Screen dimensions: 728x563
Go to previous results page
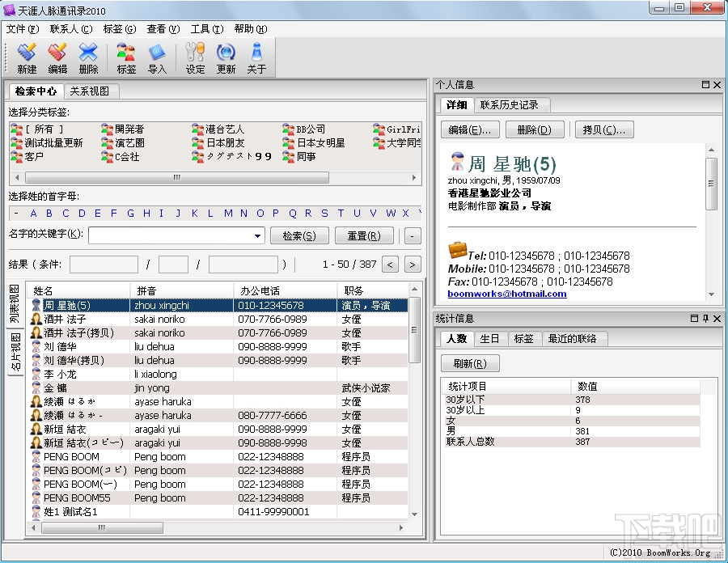click(x=390, y=265)
